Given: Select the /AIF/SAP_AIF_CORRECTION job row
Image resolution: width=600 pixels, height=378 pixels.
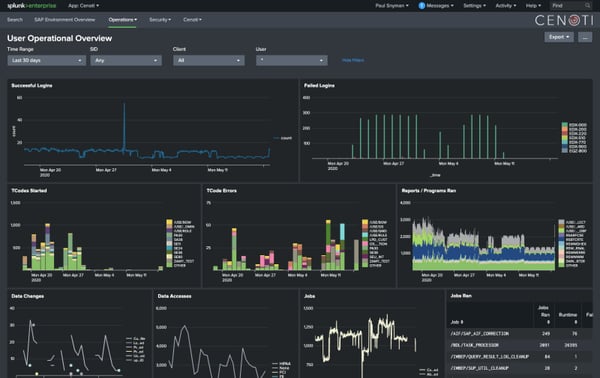Looking at the screenshot, I should coord(520,334).
